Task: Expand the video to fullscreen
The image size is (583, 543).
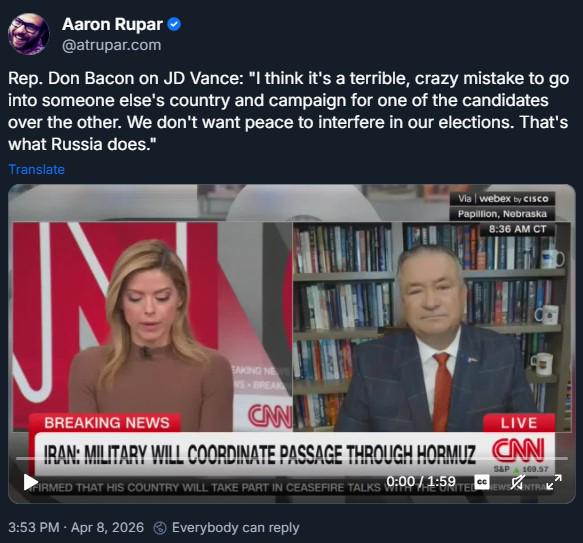Action: pyautogui.click(x=554, y=482)
